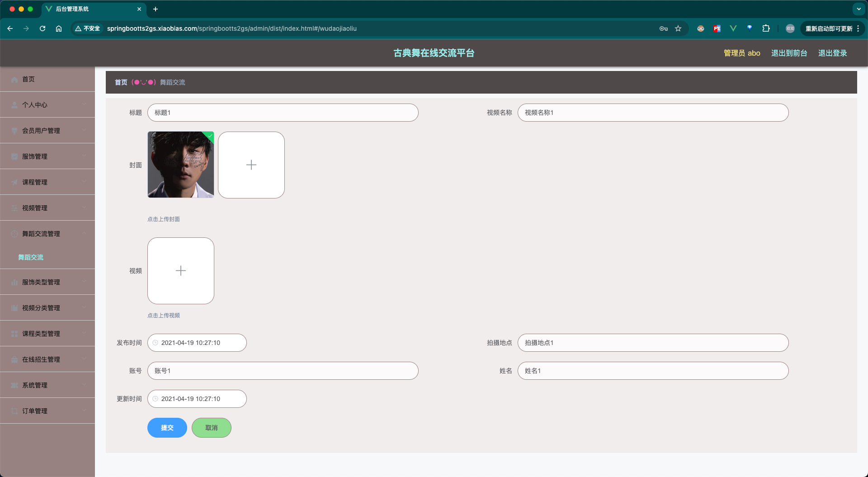Click the 视频名称 input field

coord(653,113)
